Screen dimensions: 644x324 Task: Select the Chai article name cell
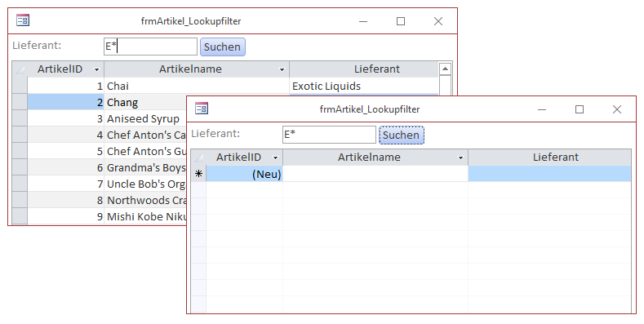pyautogui.click(x=197, y=86)
